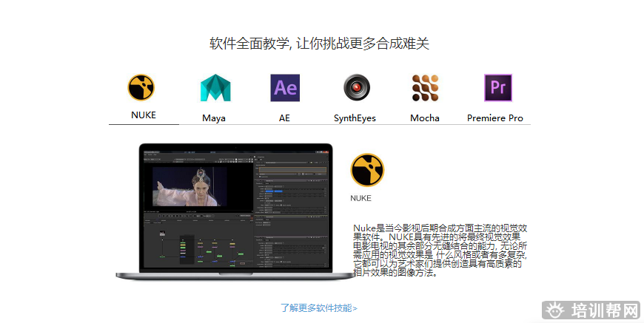Select the Mocha tab label
Viewport: 644px width, 323px height.
(425, 118)
